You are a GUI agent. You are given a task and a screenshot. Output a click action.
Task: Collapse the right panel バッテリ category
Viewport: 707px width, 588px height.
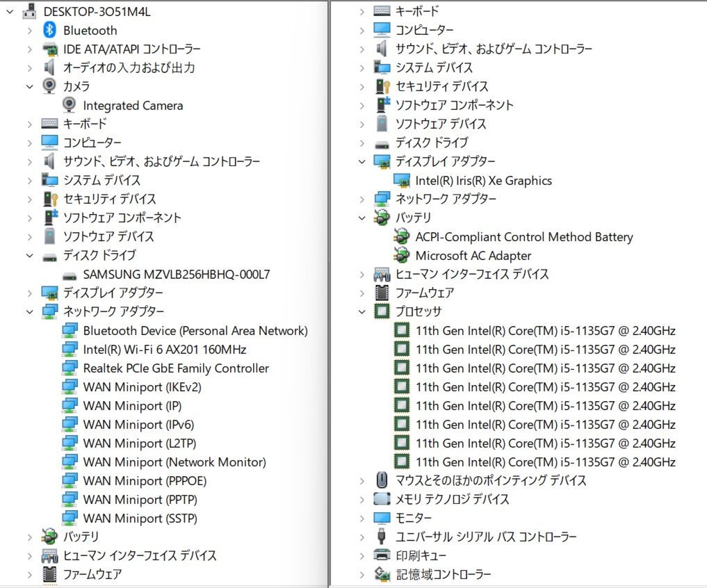click(x=361, y=218)
